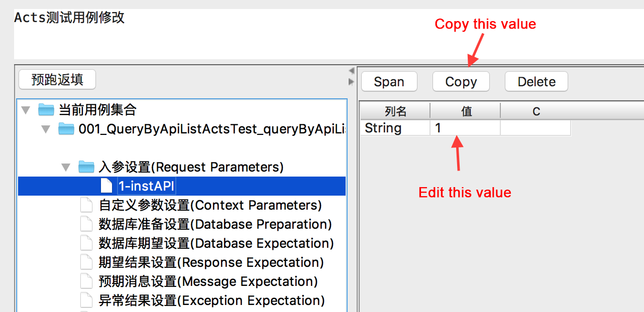Collapse the 001_QueryByApiListActsTest node arrow
Screen dimensions: 644x312
click(46, 129)
